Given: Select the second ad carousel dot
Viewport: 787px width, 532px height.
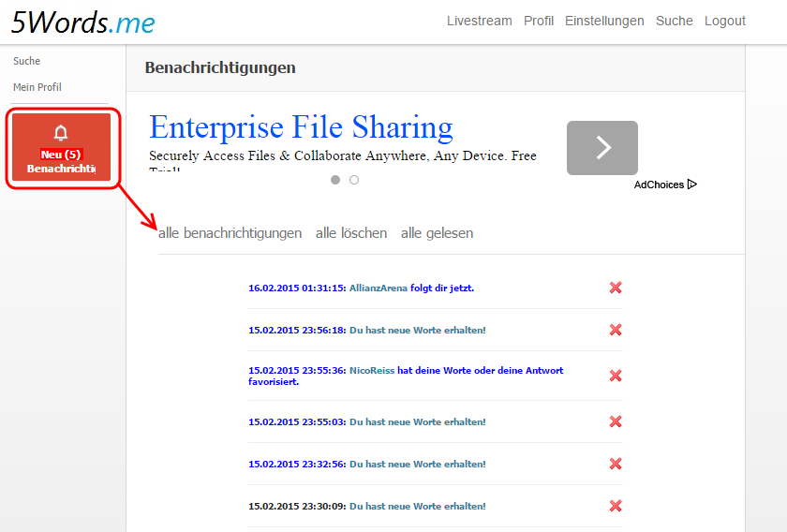Looking at the screenshot, I should click(x=354, y=180).
